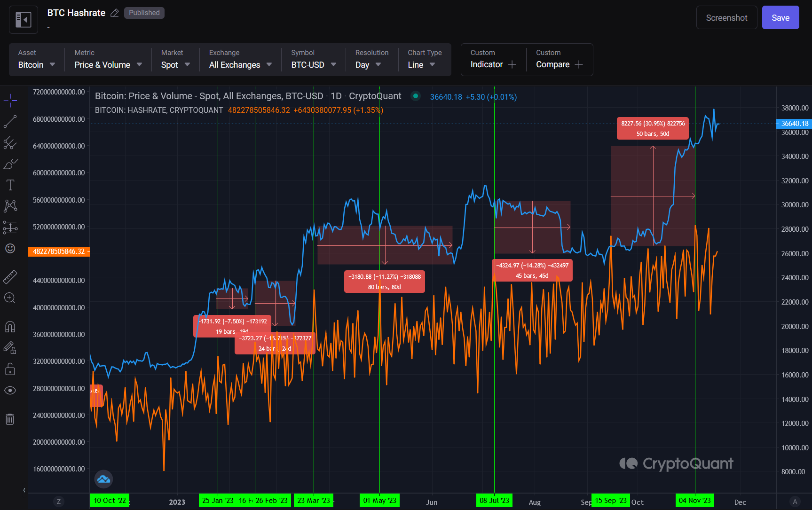Screen dimensions: 812x510
Task: Enable magnet mode for drawings
Action: [x=10, y=327]
